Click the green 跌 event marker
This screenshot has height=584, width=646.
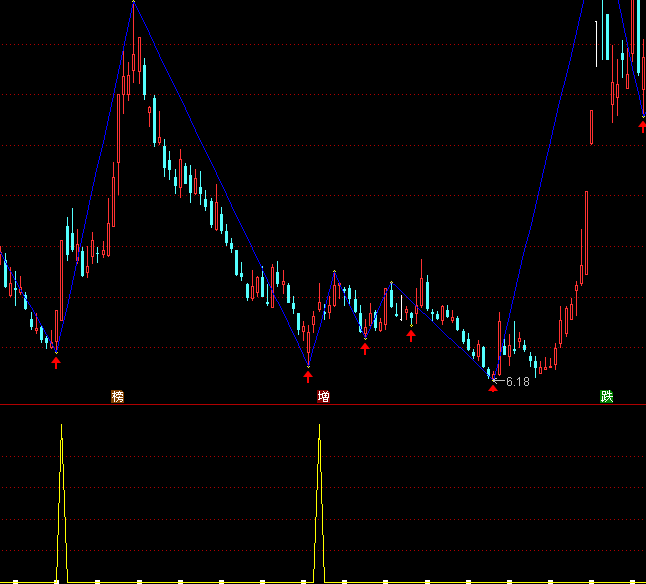click(606, 397)
